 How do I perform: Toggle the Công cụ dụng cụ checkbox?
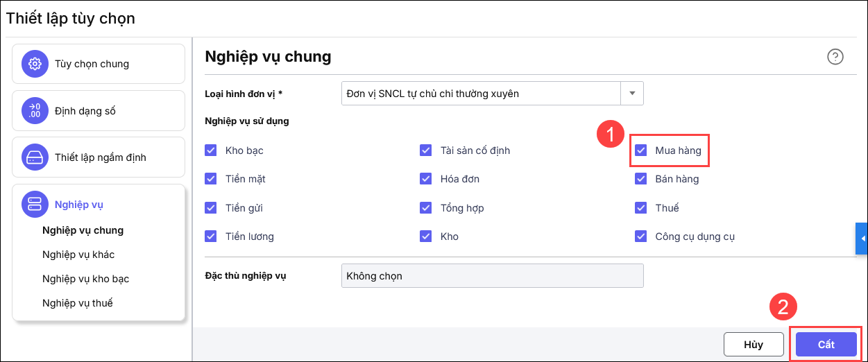click(641, 236)
